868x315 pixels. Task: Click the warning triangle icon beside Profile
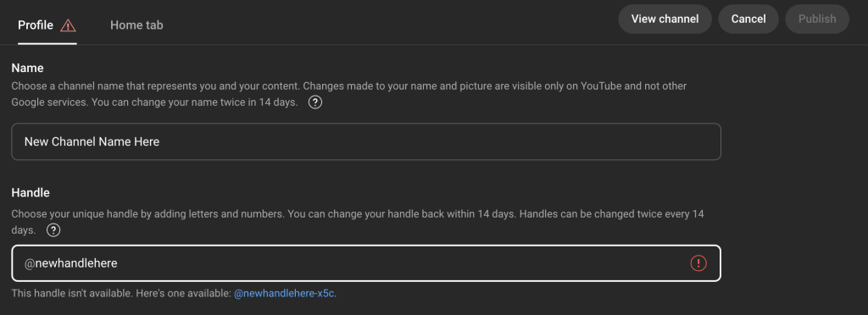[x=68, y=25]
